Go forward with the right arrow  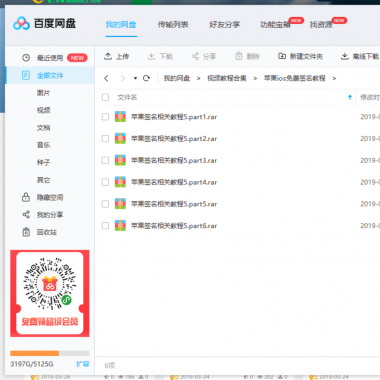[x=123, y=78]
